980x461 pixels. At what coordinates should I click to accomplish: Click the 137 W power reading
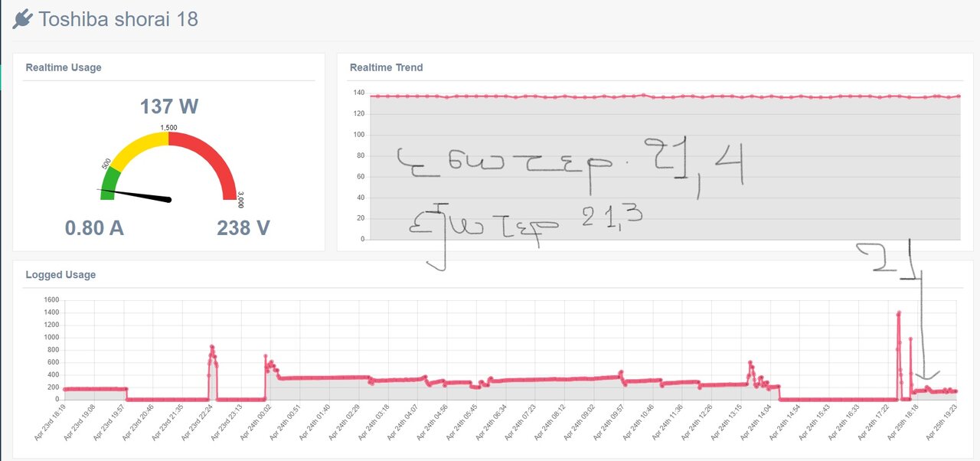[x=168, y=106]
